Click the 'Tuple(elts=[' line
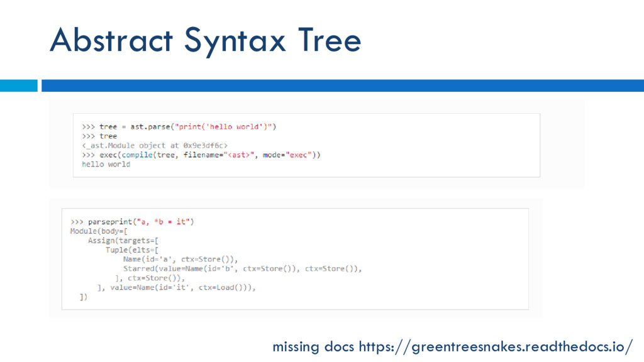 pos(132,250)
